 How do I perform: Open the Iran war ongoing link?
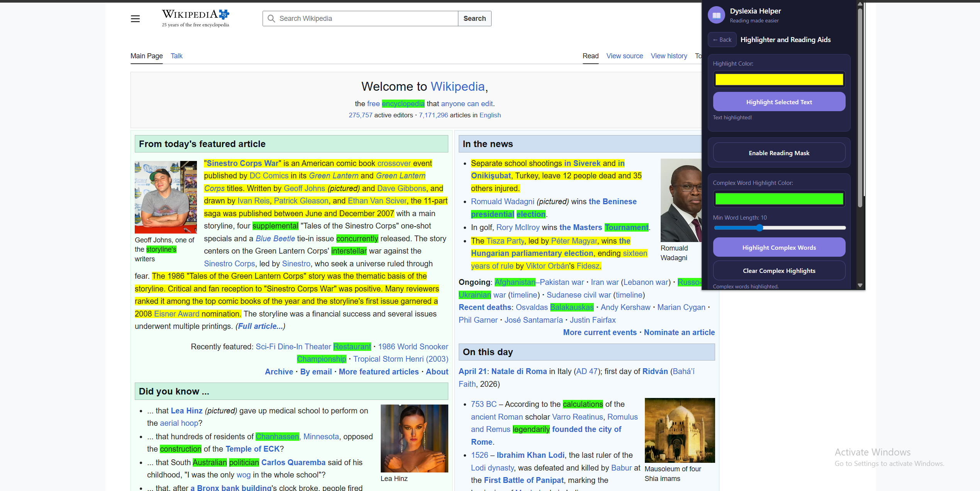pos(605,282)
